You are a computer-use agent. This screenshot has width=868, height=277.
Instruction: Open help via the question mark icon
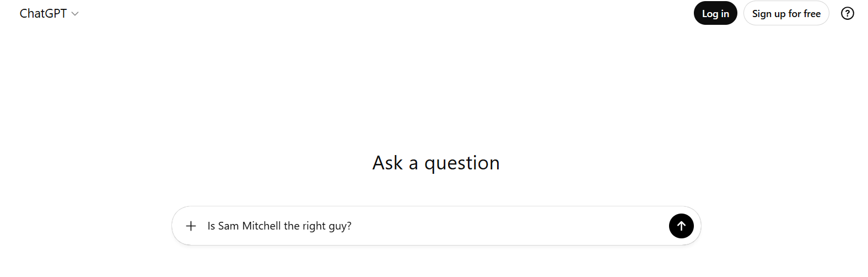(847, 13)
